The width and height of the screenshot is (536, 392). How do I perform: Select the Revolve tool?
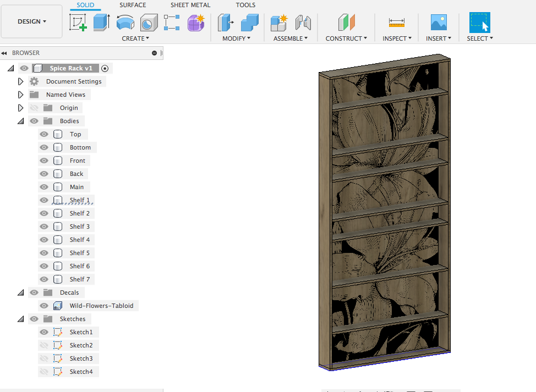click(x=125, y=23)
